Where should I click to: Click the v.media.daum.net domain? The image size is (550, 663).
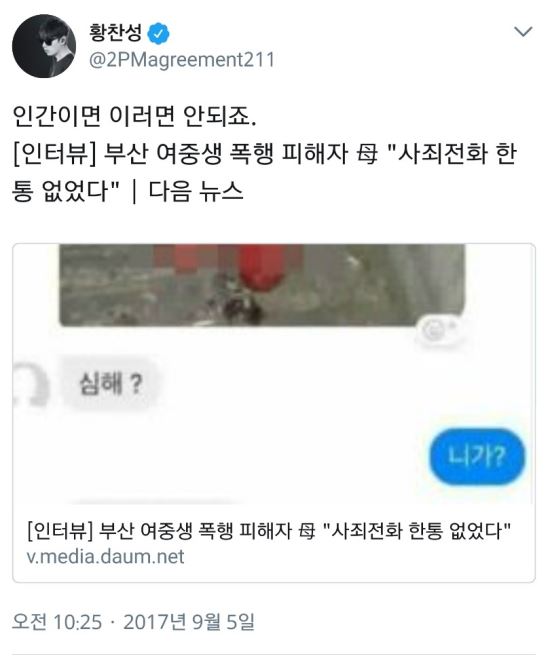[105, 557]
